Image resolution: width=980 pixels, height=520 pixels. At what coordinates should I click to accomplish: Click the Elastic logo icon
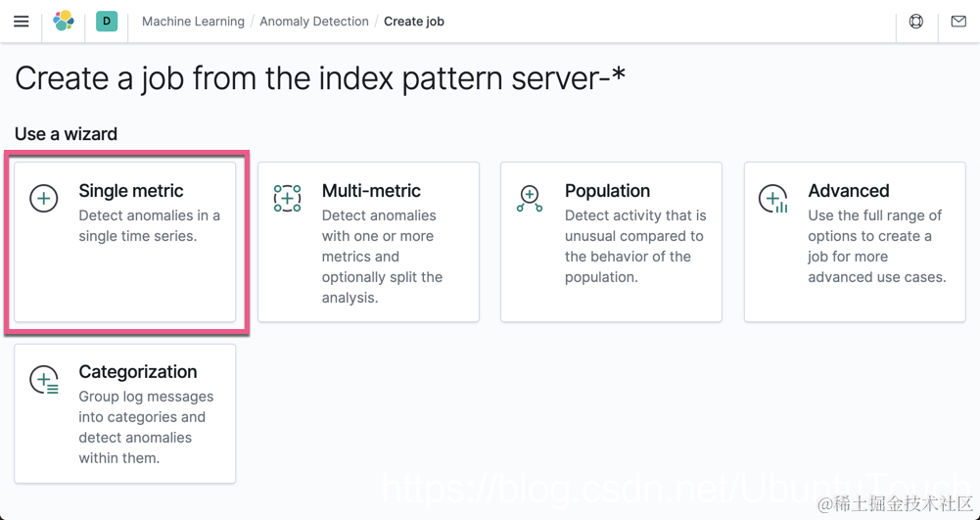click(64, 22)
